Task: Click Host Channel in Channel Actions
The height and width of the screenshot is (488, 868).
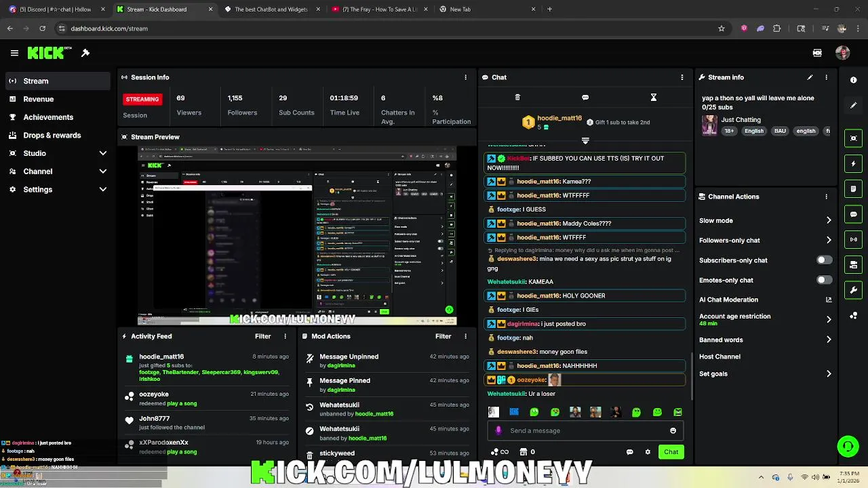Action: pyautogui.click(x=719, y=357)
